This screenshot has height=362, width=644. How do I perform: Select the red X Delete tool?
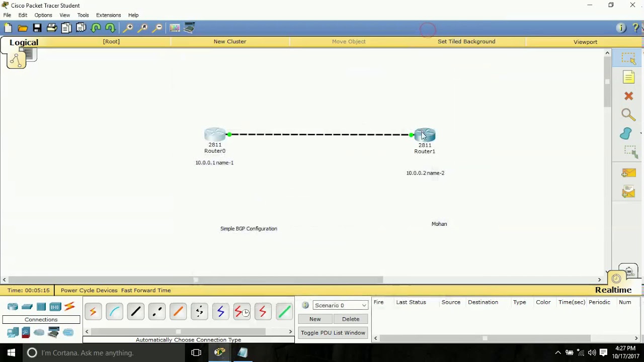[x=628, y=96]
